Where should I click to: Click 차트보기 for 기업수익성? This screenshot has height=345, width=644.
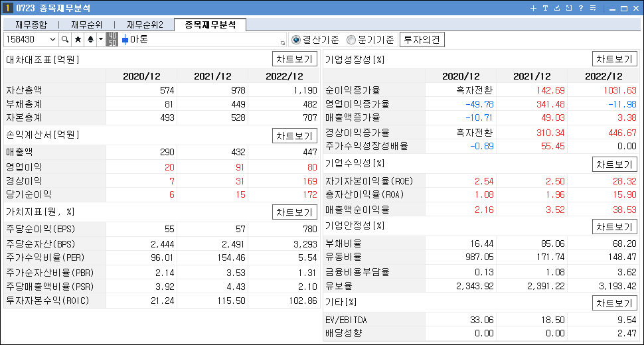click(614, 165)
